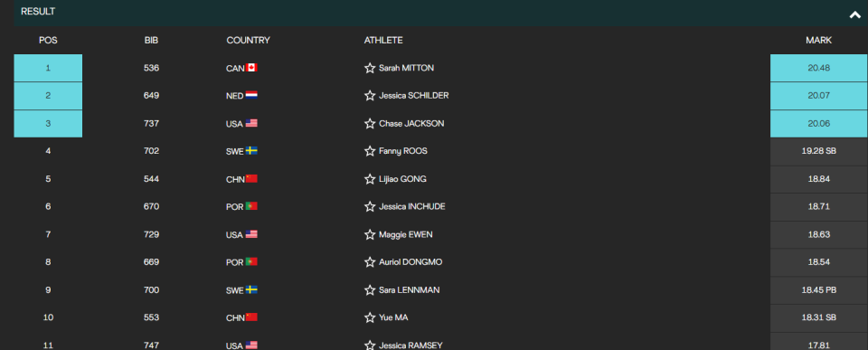Toggle the star beside Sara LENNMAN
The height and width of the screenshot is (350, 868).
[370, 289]
